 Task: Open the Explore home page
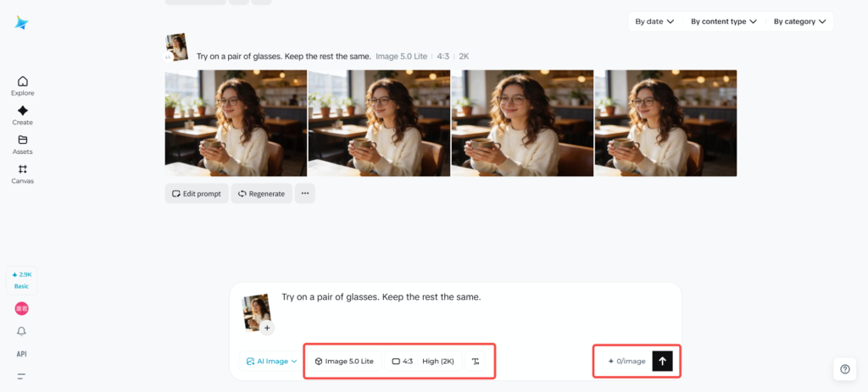pyautogui.click(x=22, y=86)
